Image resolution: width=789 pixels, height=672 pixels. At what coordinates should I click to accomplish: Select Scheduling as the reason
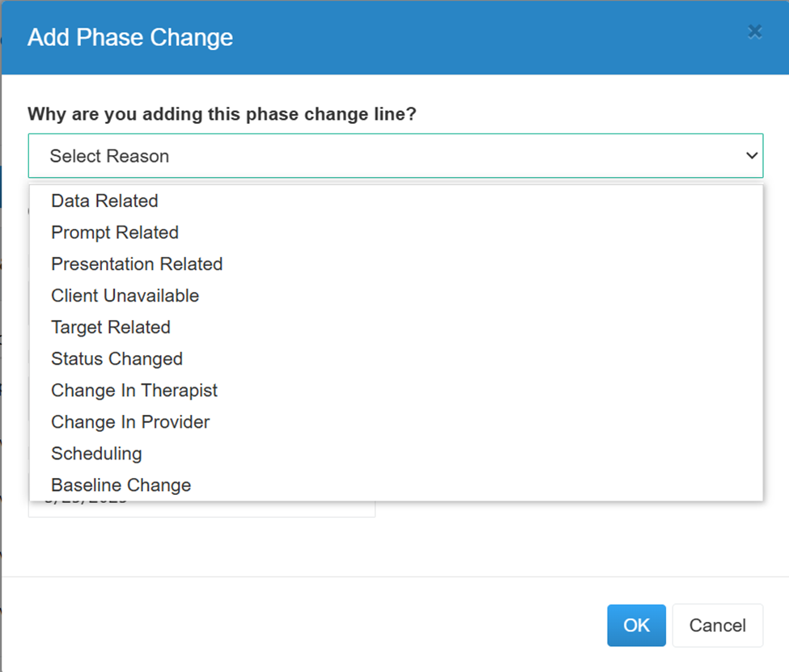pos(397,454)
